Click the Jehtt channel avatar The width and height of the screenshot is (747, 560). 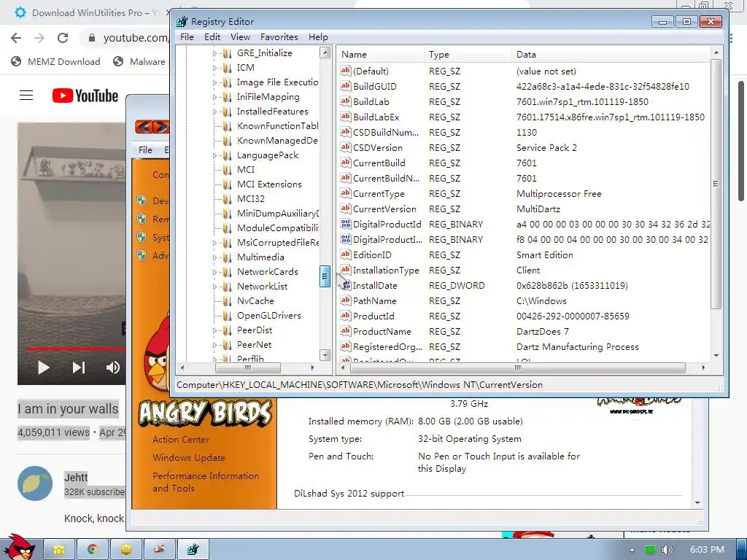coord(35,483)
